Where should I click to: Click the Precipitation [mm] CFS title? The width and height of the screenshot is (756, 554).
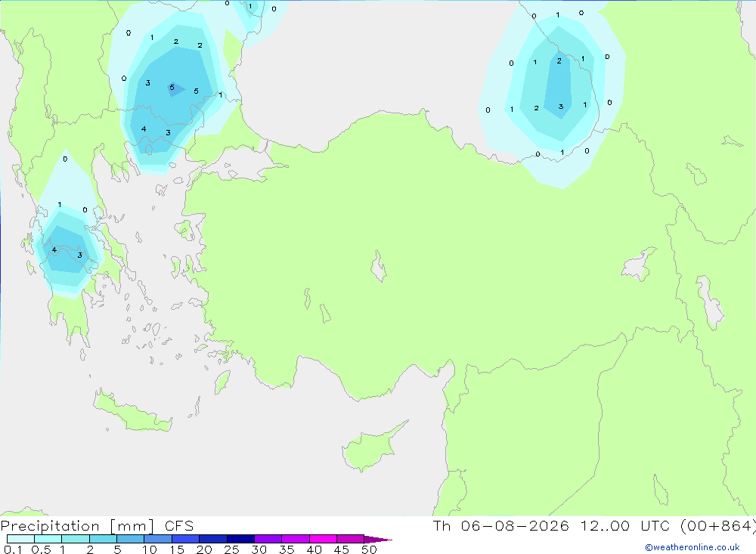click(97, 526)
